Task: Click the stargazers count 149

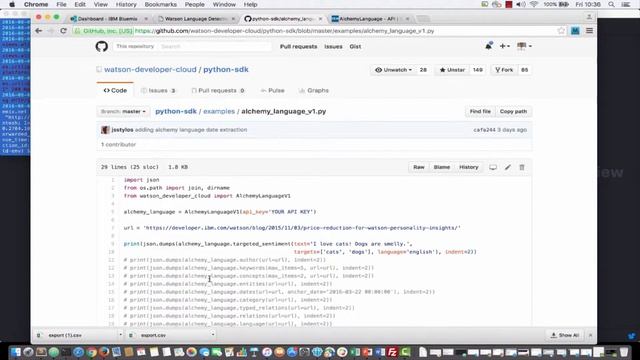Action: pos(478,70)
